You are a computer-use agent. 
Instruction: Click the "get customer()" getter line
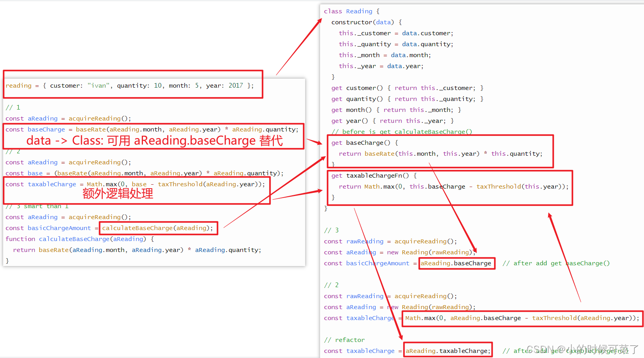click(407, 88)
